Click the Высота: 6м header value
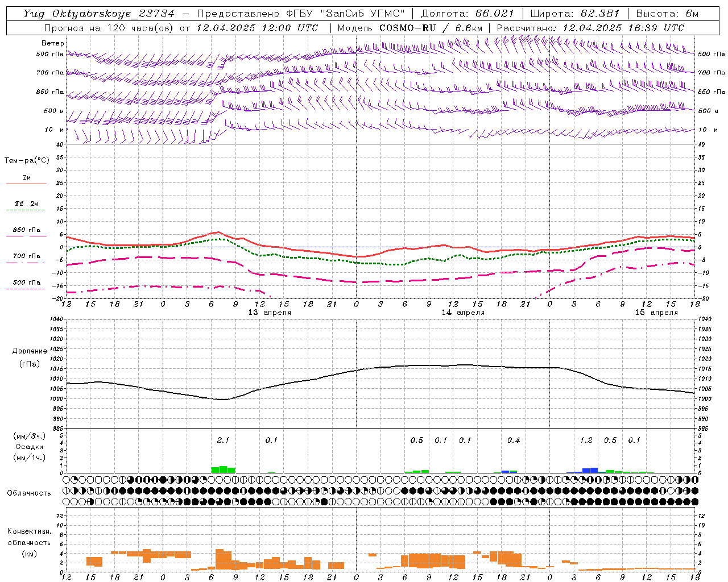Viewport: 728px width, 582px height. pyautogui.click(x=667, y=14)
